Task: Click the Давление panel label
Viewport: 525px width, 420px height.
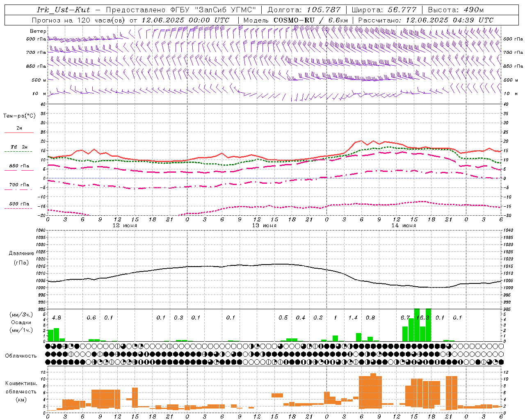Action: pyautogui.click(x=21, y=253)
